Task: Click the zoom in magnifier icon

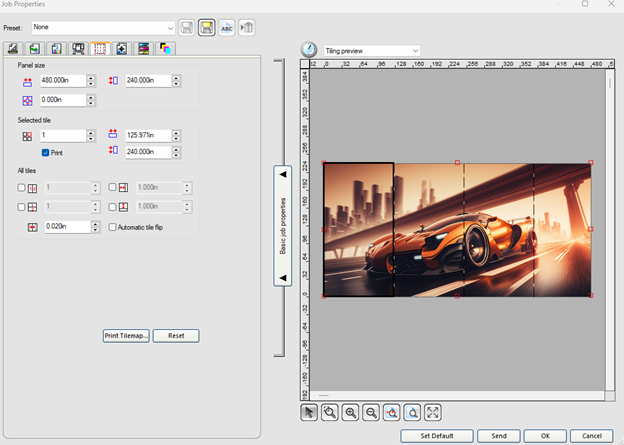Action: pos(351,412)
